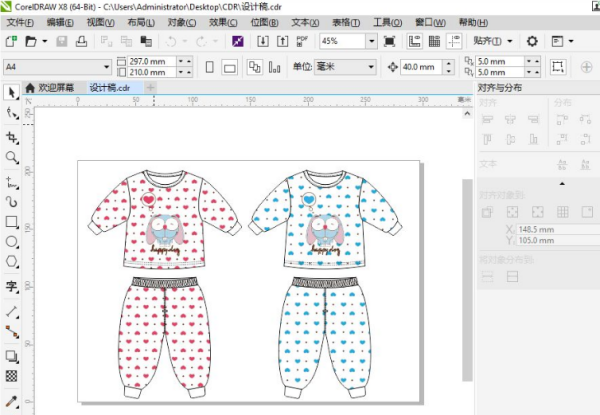
Task: Select the Crop tool
Action: (12, 137)
